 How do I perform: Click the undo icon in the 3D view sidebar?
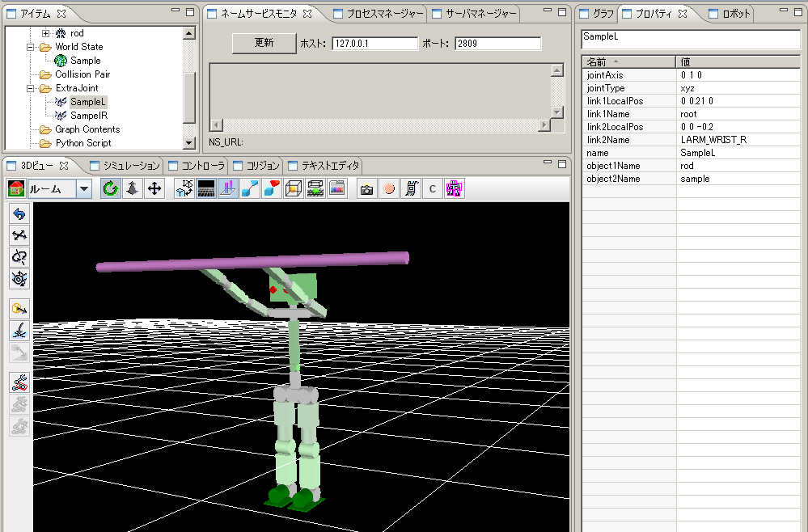pyautogui.click(x=19, y=213)
